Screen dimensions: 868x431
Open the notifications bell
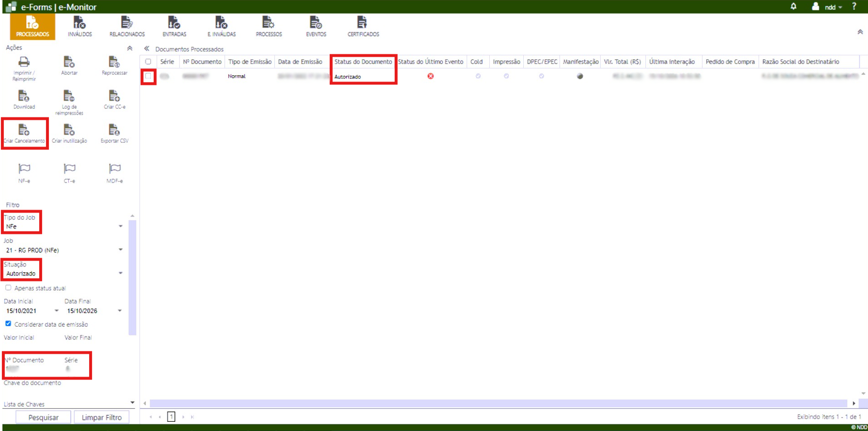[x=793, y=6]
